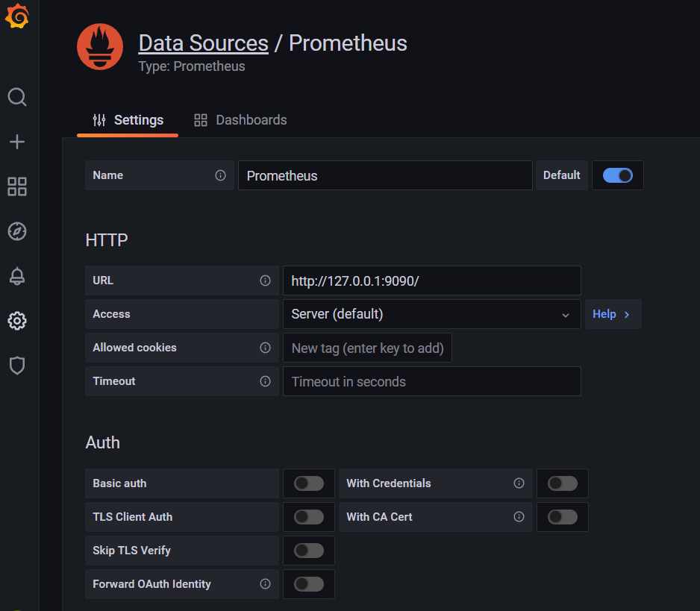Screen dimensions: 700x611
Task: Click the Auth section heading
Action: tap(103, 442)
